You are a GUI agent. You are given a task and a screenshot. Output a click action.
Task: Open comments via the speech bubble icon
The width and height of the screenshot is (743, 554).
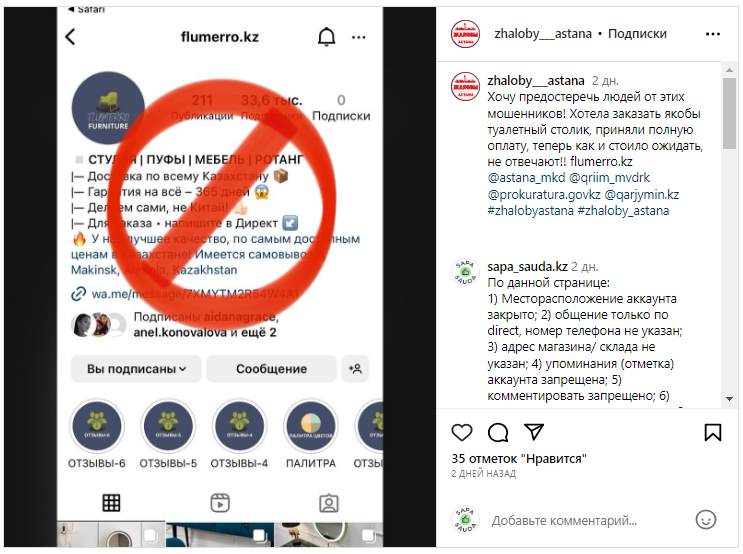(498, 432)
